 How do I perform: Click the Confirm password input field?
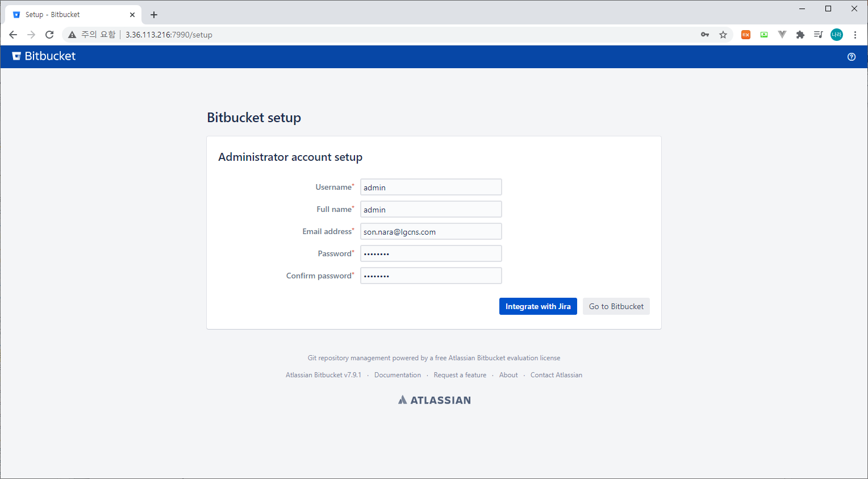(431, 276)
